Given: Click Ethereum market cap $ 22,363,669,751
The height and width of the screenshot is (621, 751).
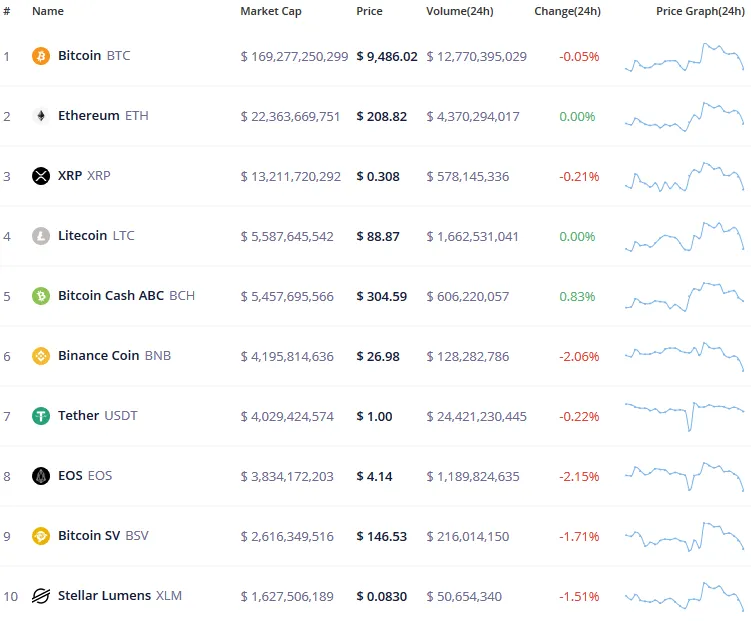Looking at the screenshot, I should (290, 116).
